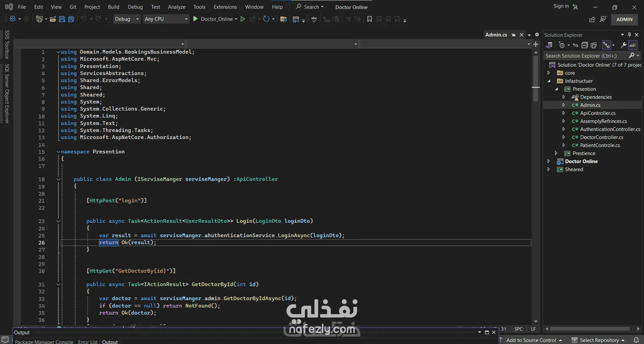Screen dimensions: 644x344
Task: Click Collapse All icon in Solution Explorer
Action: (585, 45)
